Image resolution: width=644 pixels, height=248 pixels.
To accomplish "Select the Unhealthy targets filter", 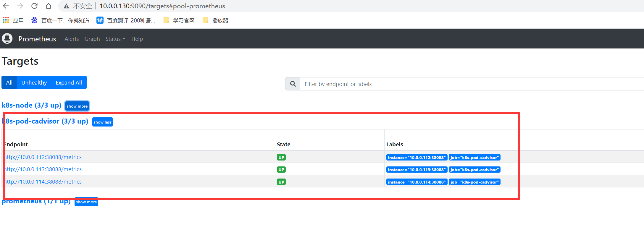I will [34, 82].
